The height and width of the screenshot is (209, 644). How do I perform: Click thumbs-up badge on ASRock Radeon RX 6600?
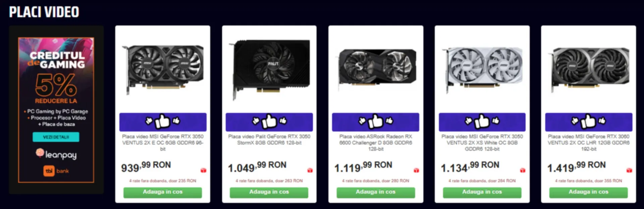point(375,122)
